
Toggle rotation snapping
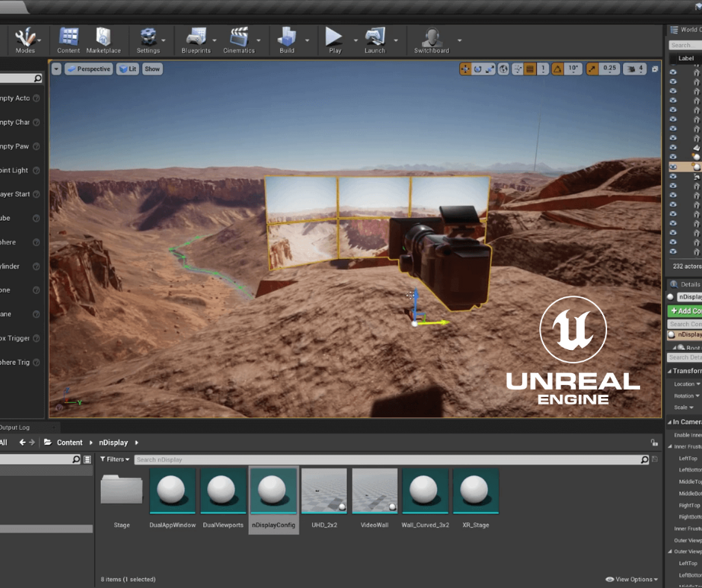557,69
